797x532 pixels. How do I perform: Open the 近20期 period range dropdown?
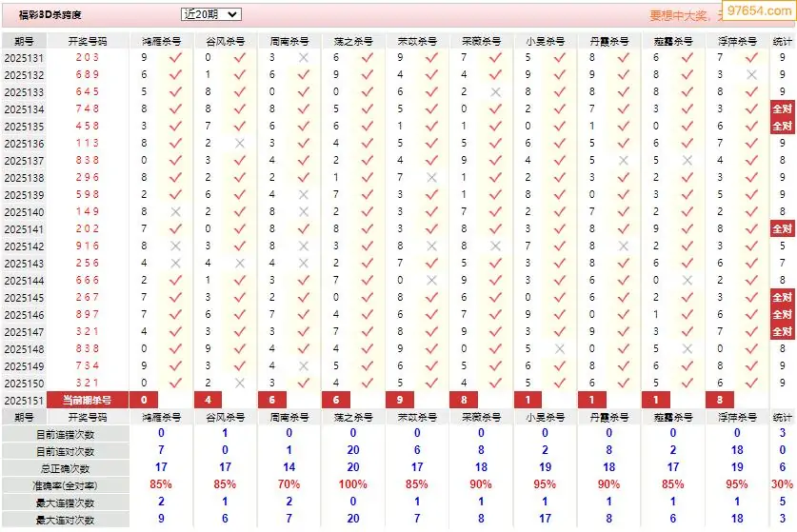(x=211, y=14)
